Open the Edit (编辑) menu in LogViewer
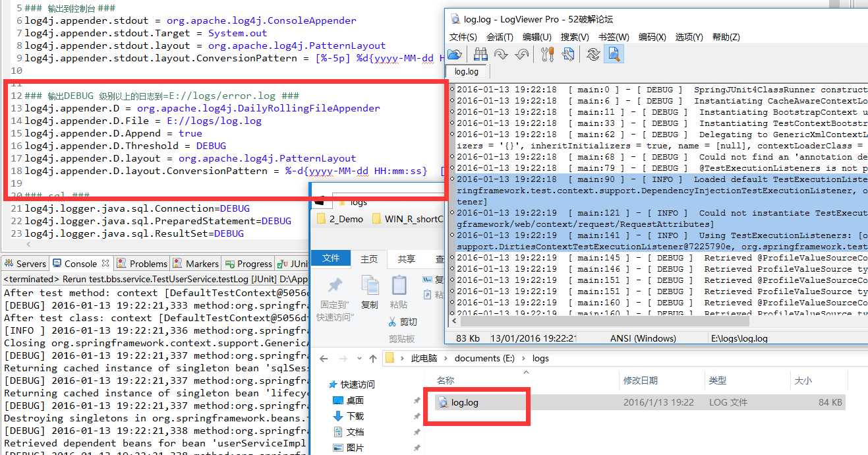The image size is (868, 455). coord(536,37)
